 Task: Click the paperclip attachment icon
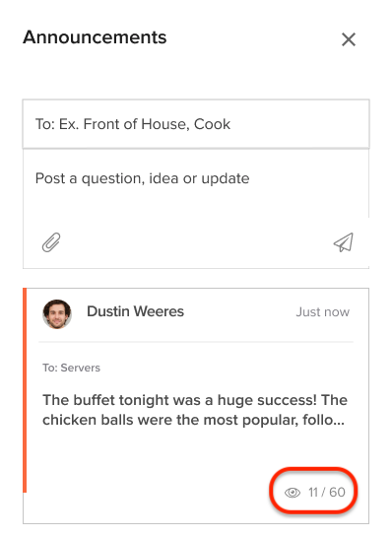(x=51, y=242)
